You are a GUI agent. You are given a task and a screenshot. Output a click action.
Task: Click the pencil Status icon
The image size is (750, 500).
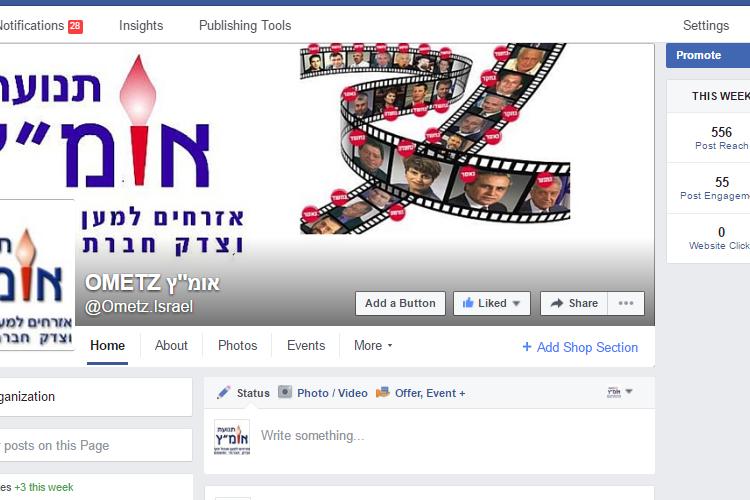pyautogui.click(x=223, y=393)
